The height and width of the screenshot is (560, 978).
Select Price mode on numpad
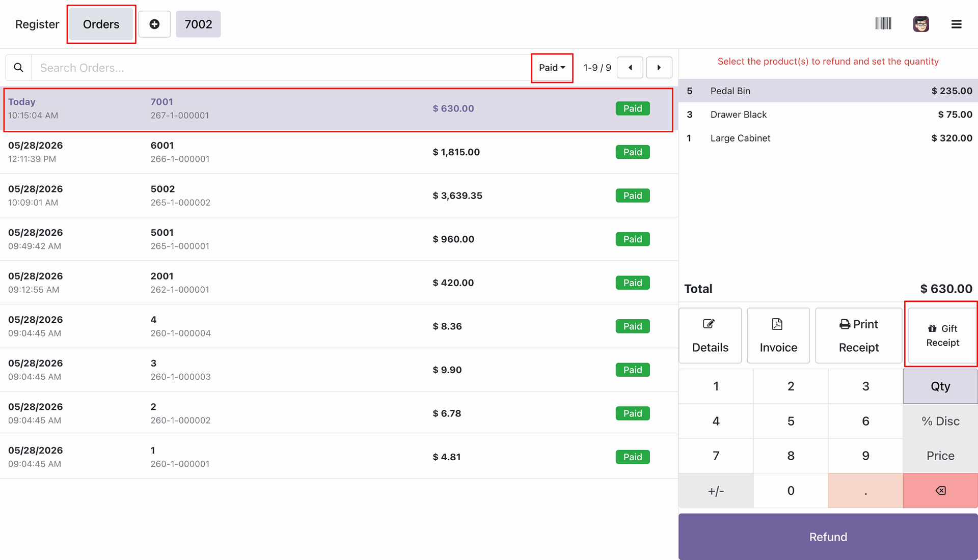tap(940, 456)
